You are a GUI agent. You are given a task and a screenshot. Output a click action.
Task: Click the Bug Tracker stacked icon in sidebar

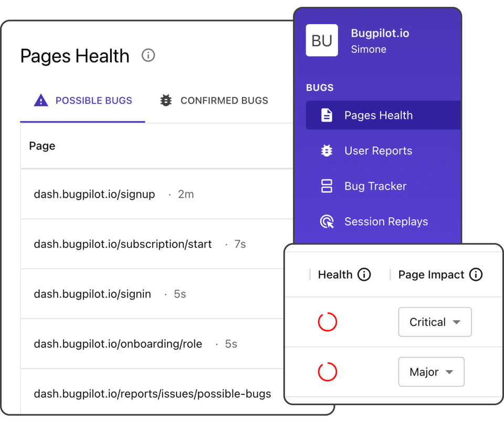click(x=327, y=186)
